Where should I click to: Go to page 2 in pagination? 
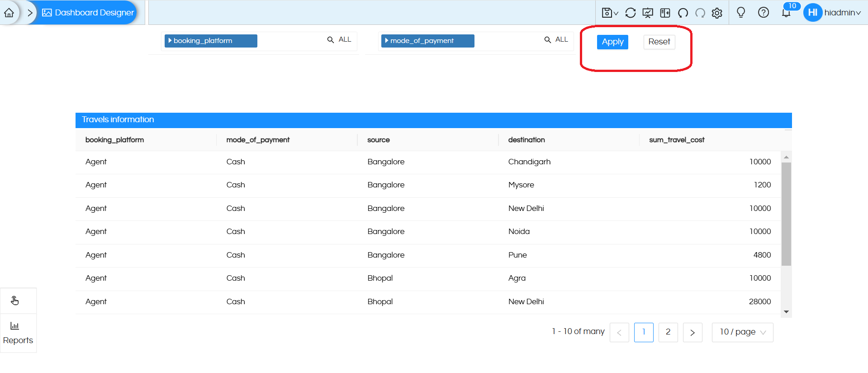668,332
